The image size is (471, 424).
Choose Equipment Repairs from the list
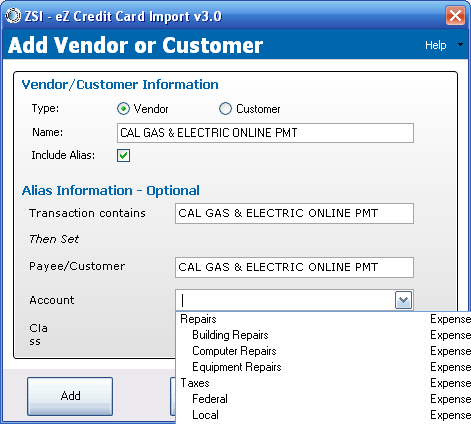pos(323,367)
